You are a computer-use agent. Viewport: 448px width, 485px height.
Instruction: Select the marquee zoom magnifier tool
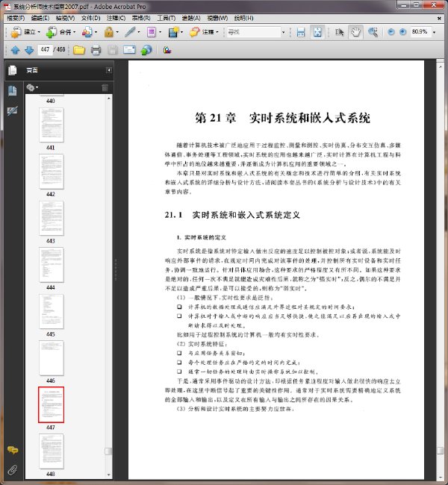[x=373, y=32]
